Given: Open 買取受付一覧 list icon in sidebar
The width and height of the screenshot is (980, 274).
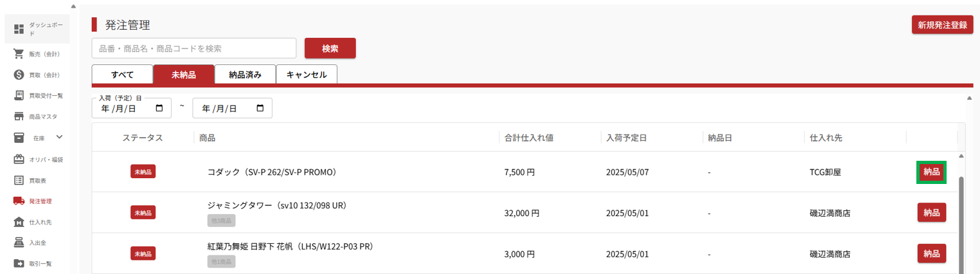Looking at the screenshot, I should pyautogui.click(x=19, y=95).
